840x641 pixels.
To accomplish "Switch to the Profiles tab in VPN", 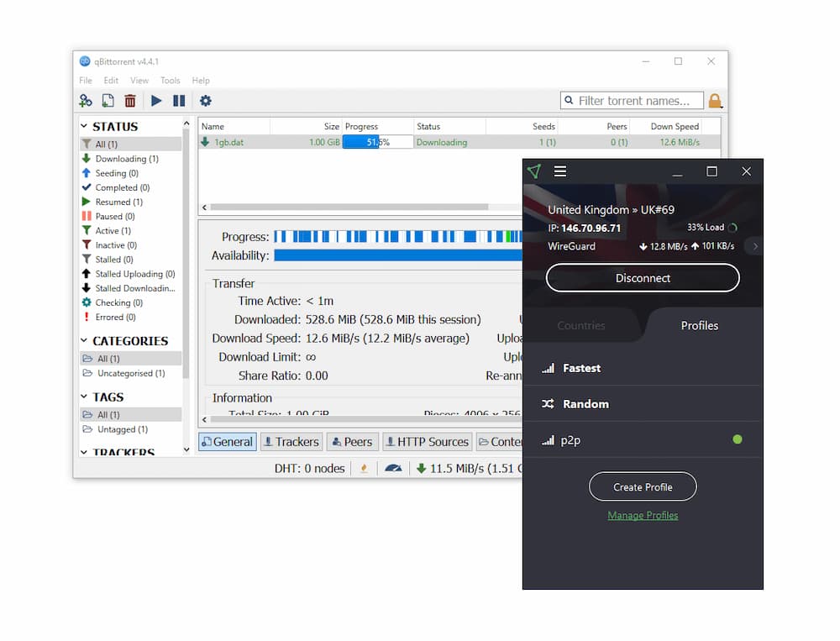I will (x=700, y=325).
